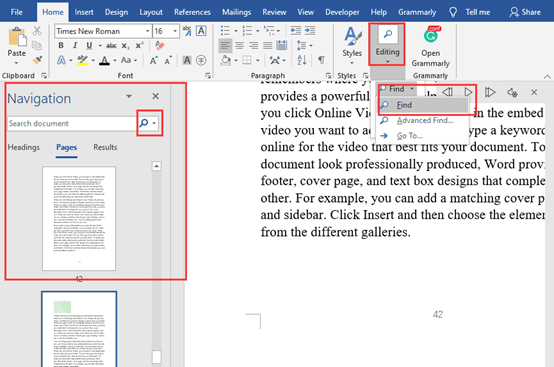Click Open Grammarly button

[x=430, y=46]
